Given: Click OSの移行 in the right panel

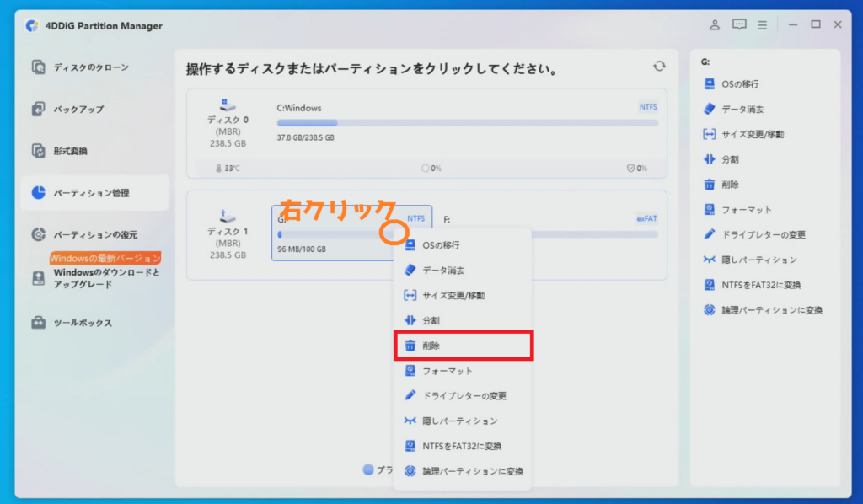Looking at the screenshot, I should pos(740,84).
